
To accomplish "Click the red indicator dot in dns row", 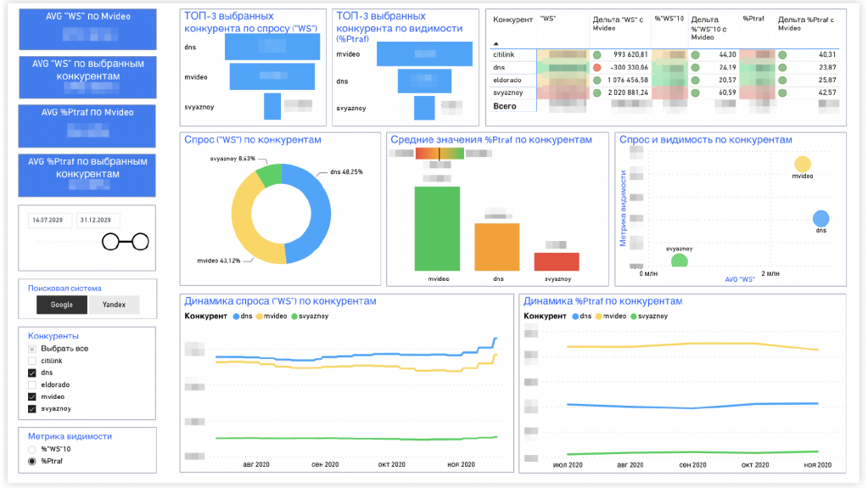I will (x=596, y=68).
